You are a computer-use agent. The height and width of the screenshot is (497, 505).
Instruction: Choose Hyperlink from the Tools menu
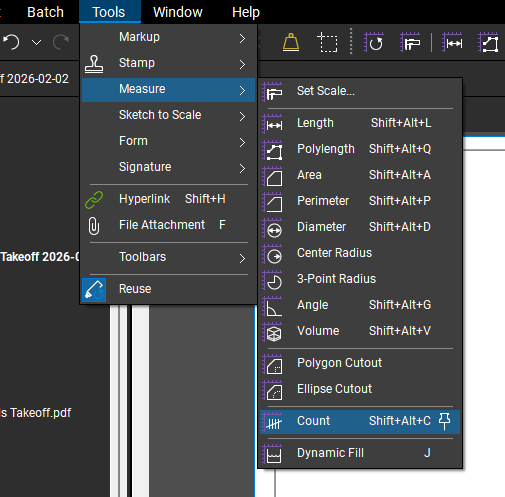[168, 199]
